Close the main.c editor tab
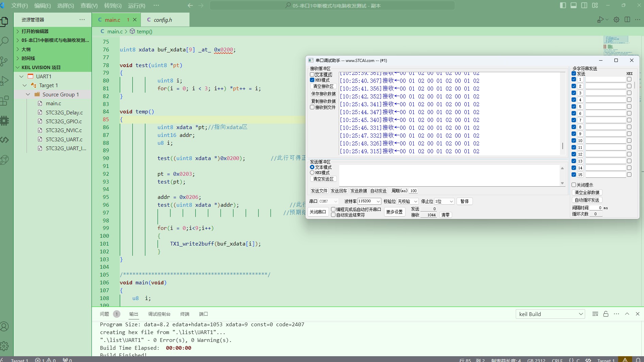This screenshot has width=644, height=362. (135, 20)
